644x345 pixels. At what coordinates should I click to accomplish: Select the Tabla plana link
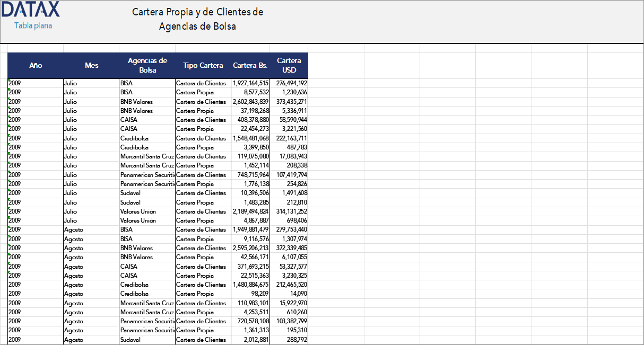(32, 24)
